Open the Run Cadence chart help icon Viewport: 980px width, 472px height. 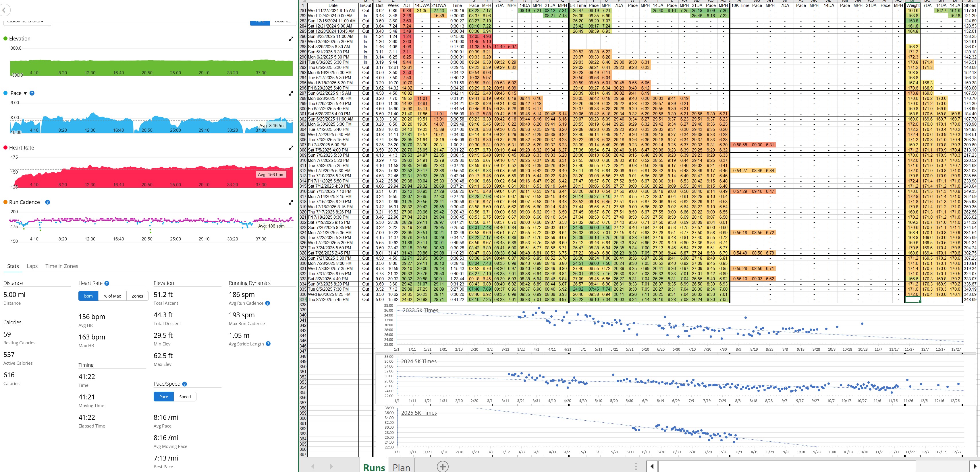click(x=48, y=202)
